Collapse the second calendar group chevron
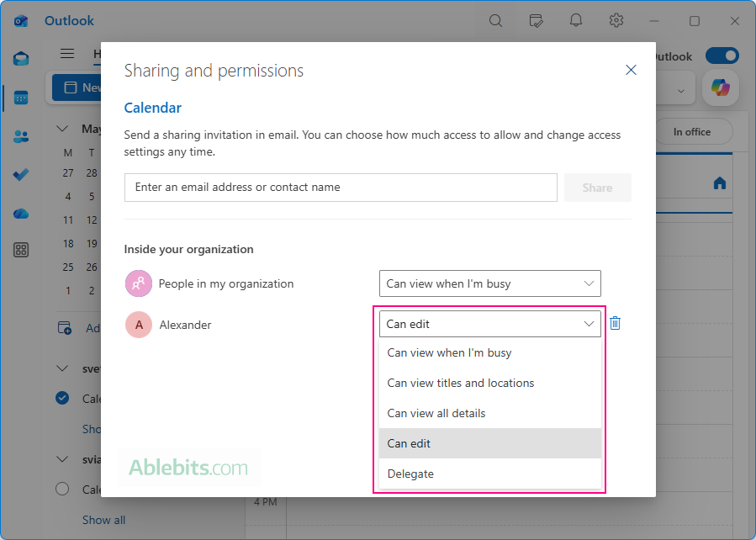The image size is (756, 540). point(62,459)
